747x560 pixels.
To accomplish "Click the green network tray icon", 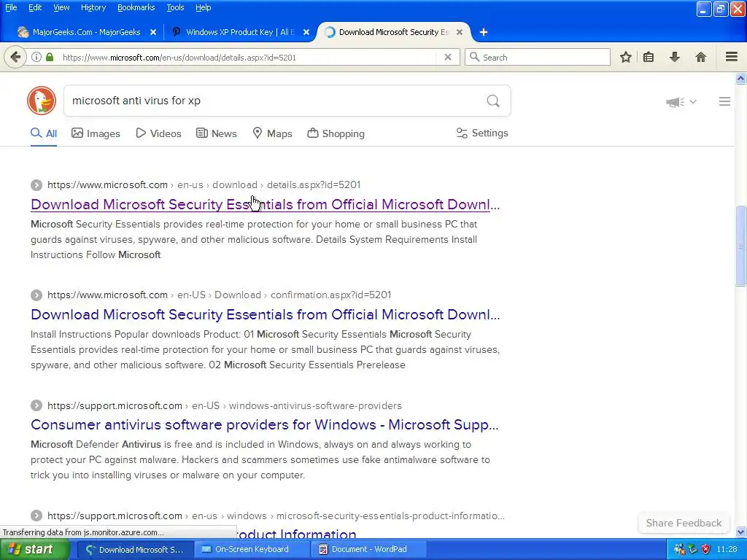I will [x=693, y=550].
